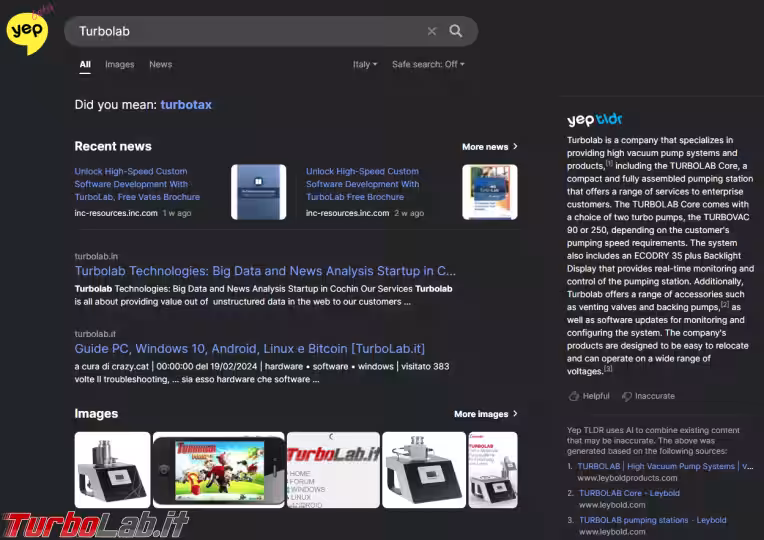This screenshot has height=540, width=764.
Task: Open the Italy region dropdown
Action: [x=365, y=64]
